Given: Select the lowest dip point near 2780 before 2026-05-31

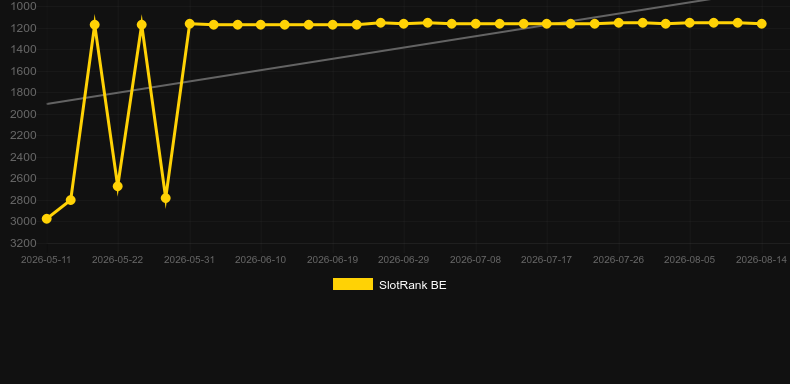Looking at the screenshot, I should pos(165,198).
